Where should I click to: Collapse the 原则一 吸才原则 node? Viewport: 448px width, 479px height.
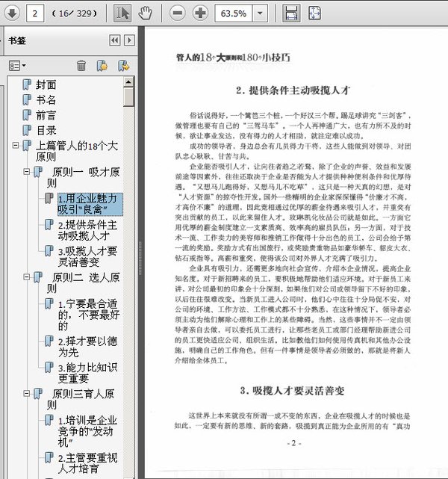click(x=27, y=172)
